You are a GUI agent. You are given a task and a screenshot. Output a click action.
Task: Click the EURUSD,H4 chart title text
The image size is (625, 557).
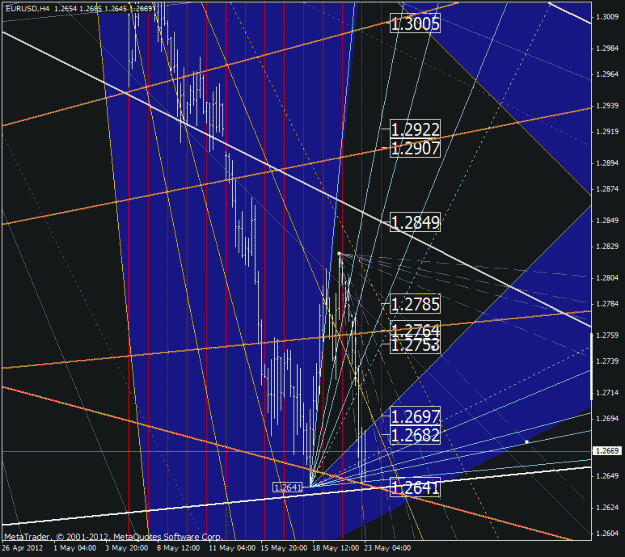pos(28,8)
